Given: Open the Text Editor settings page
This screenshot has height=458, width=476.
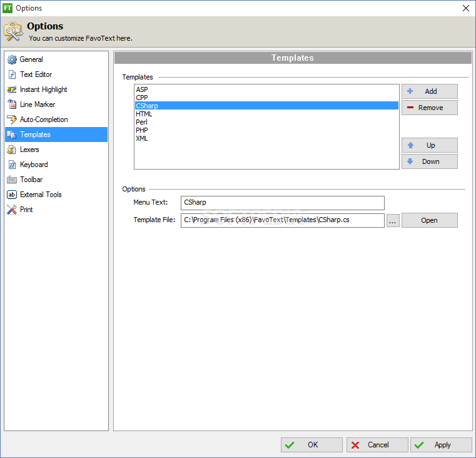Looking at the screenshot, I should (56, 74).
